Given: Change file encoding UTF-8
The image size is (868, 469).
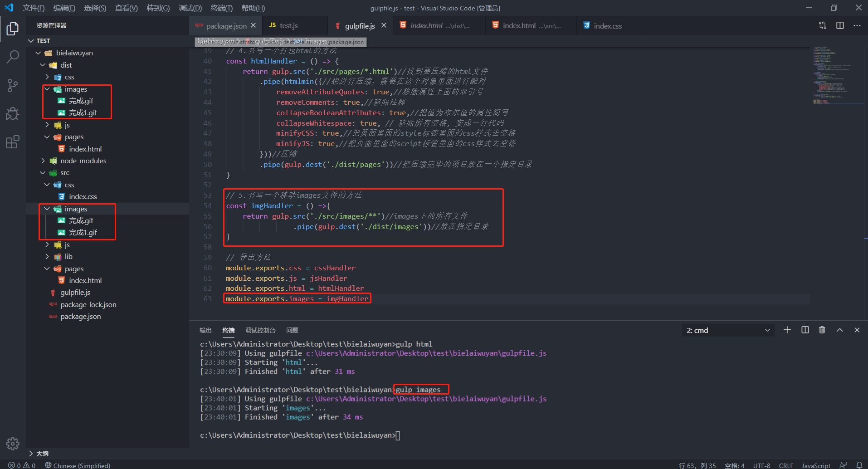Looking at the screenshot, I should [761, 465].
